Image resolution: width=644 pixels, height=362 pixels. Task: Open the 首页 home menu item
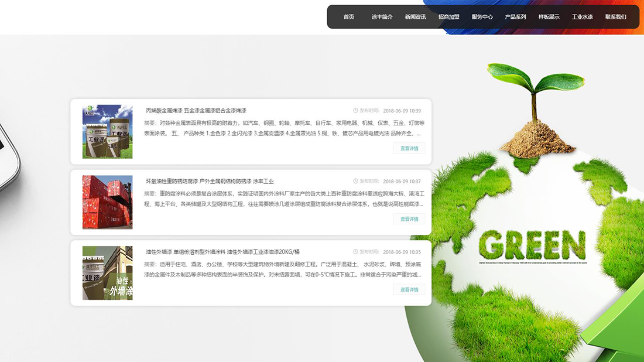(349, 17)
